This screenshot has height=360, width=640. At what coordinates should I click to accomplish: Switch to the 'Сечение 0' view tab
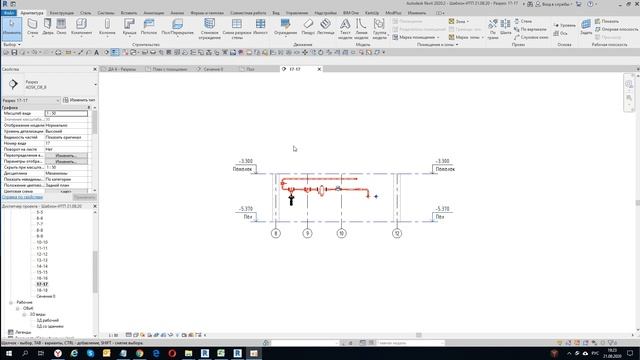pos(210,69)
